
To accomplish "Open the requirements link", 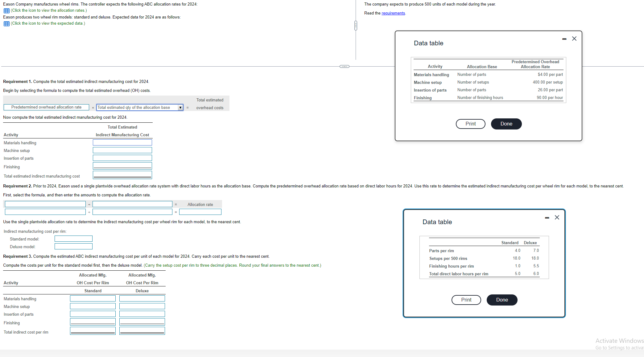I will tap(393, 13).
